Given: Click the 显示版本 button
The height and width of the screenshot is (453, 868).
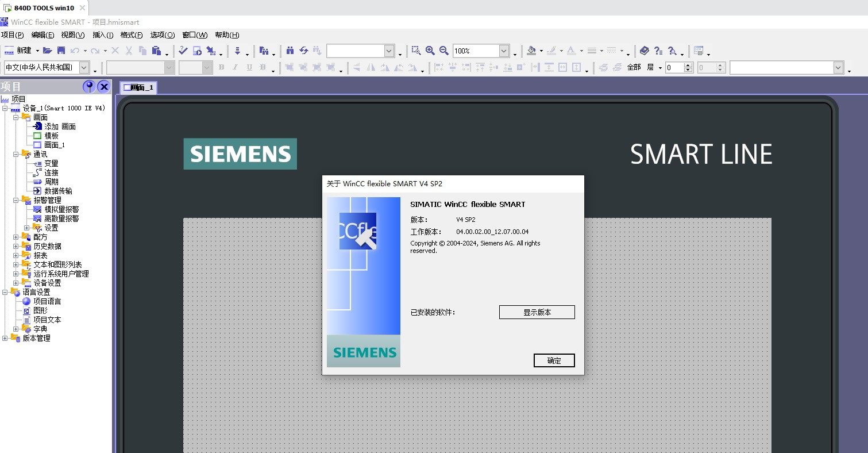Looking at the screenshot, I should click(537, 312).
